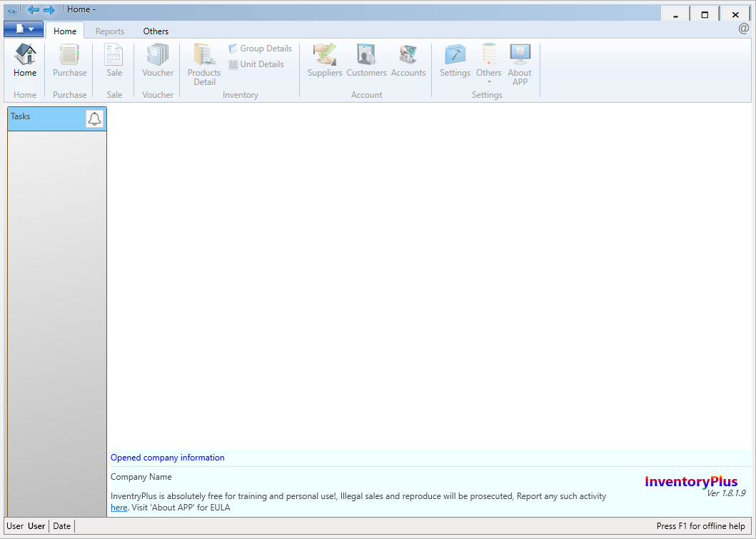This screenshot has width=756, height=539.
Task: Click the @ contact icon near the ribbon
Action: coord(744,30)
